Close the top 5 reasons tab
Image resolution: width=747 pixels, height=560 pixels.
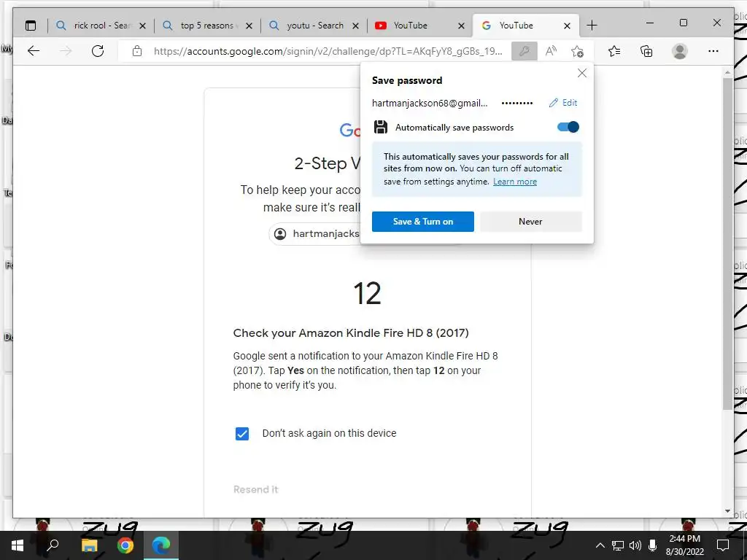249,26
